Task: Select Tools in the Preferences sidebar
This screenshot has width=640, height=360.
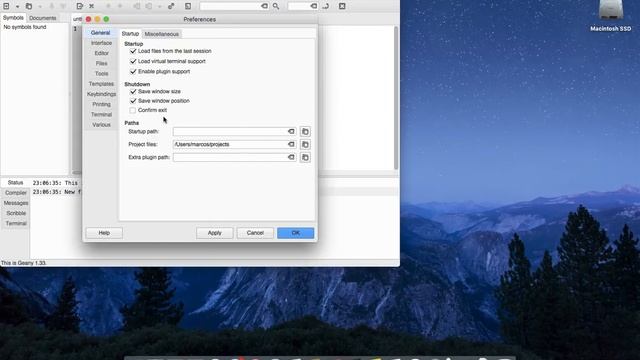Action: coord(101,73)
